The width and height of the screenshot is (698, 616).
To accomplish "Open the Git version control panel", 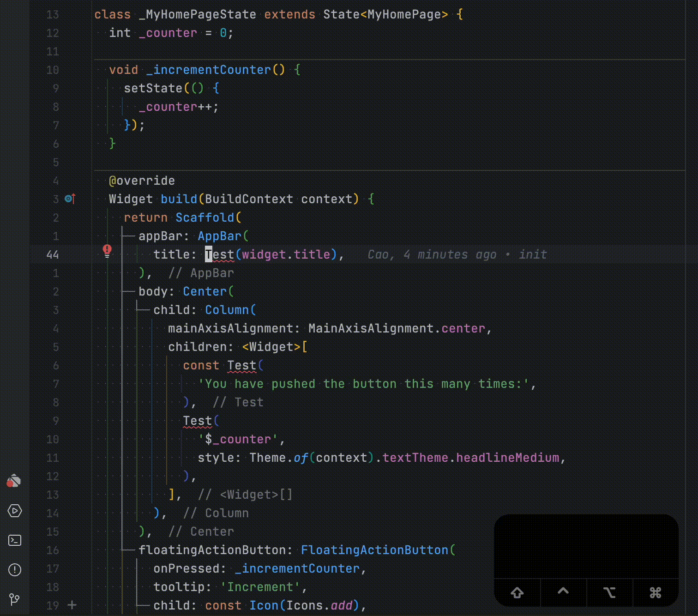I will pyautogui.click(x=14, y=599).
